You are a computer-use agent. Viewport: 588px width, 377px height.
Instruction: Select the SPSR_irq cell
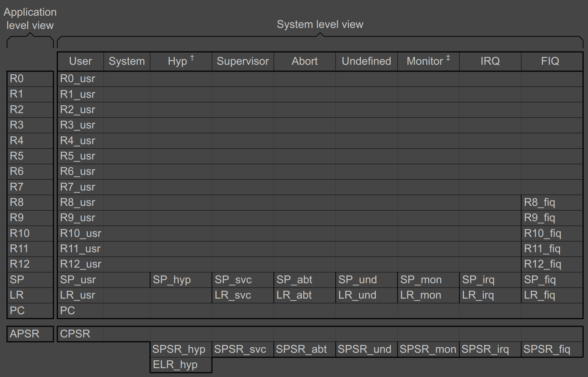click(490, 349)
